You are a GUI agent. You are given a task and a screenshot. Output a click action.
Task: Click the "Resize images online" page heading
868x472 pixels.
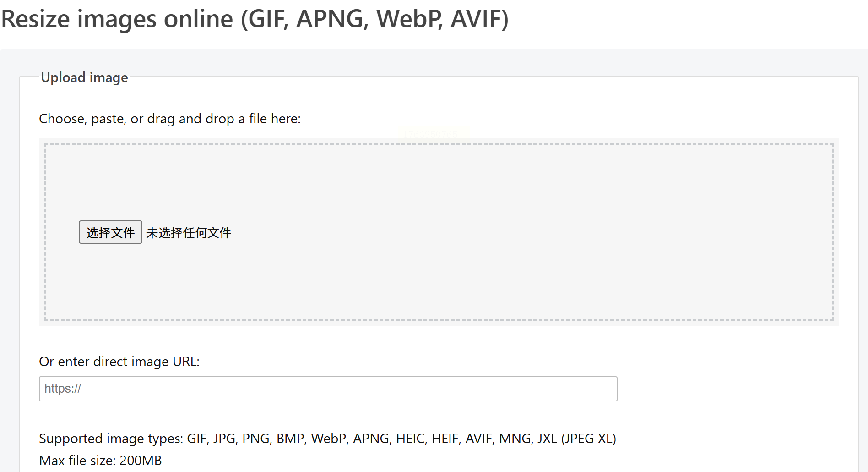point(255,19)
